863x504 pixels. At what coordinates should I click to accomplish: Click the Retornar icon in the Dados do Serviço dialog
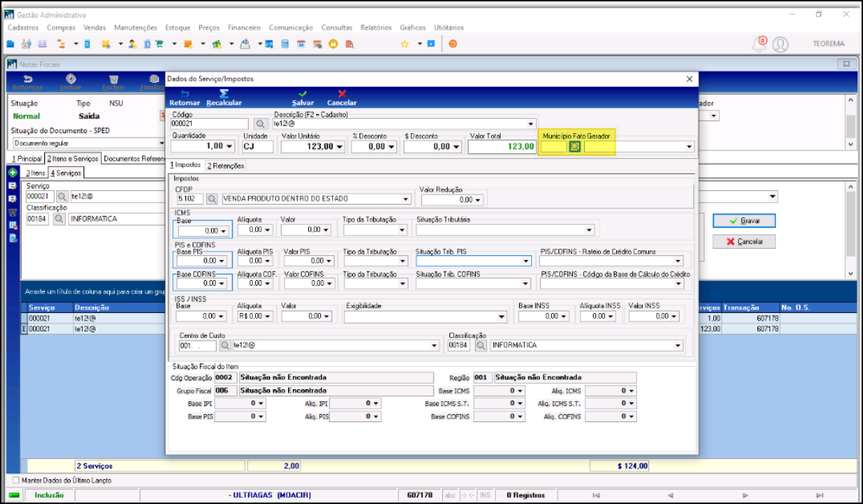pos(185,93)
